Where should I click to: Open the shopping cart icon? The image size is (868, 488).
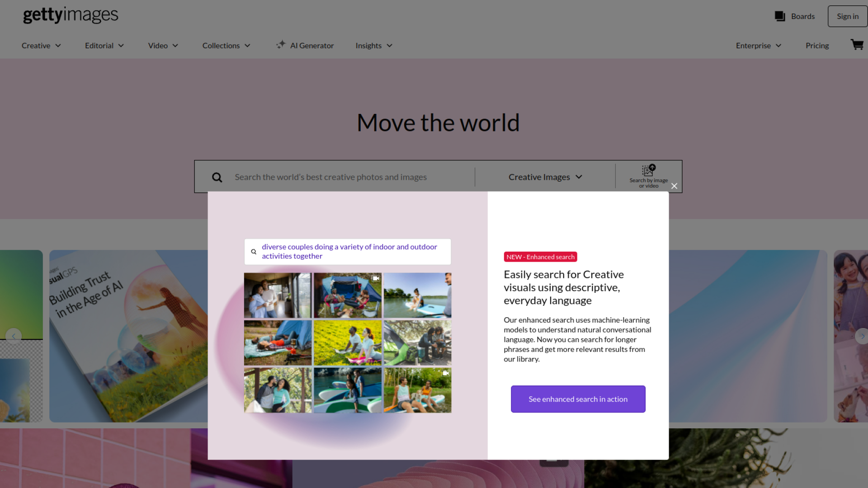coord(857,45)
